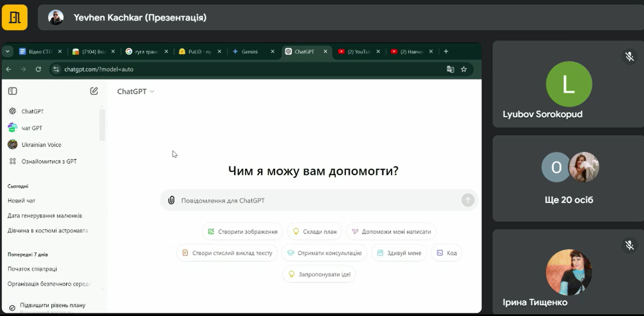Click the browser forward arrow
The image size is (644, 316).
[23, 69]
